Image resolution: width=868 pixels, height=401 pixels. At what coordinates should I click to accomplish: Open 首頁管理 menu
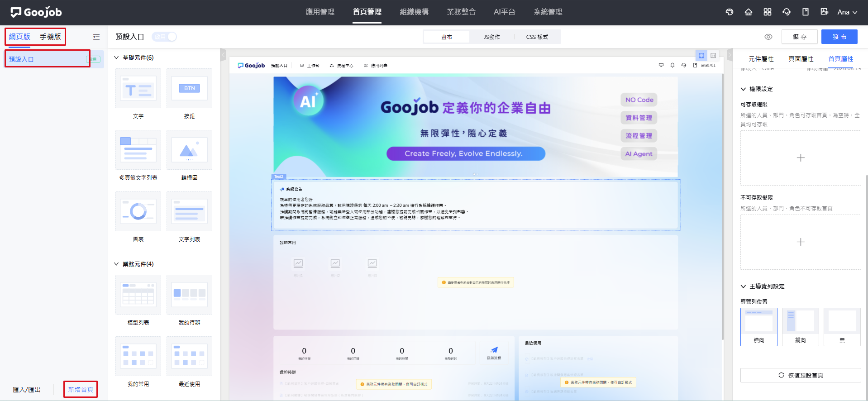point(367,12)
